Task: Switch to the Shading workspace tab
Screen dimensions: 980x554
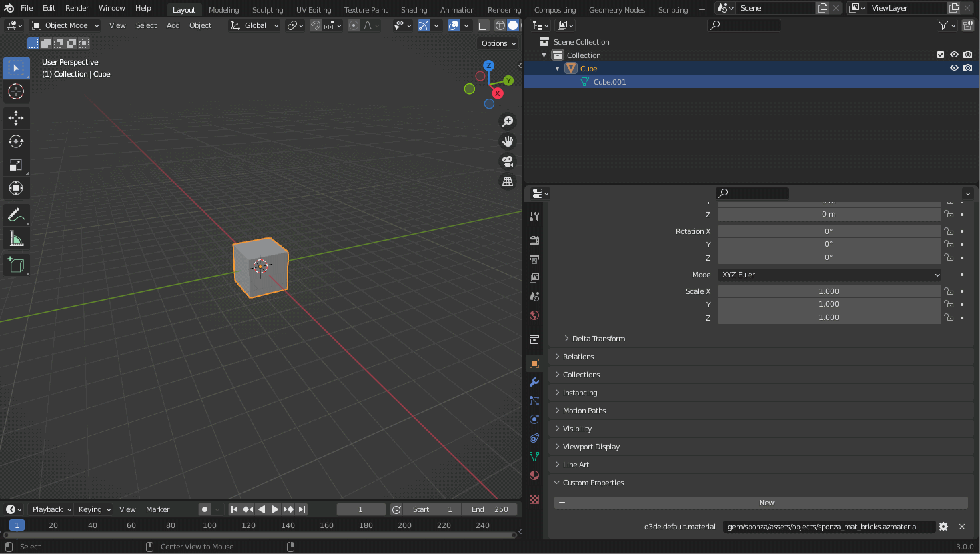Action: point(414,9)
